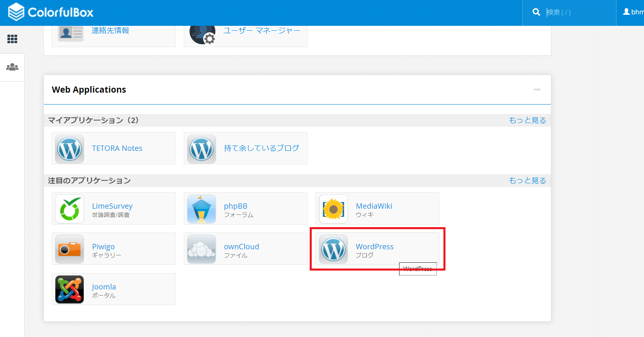This screenshot has height=337, width=644.
Task: Open the grid home icon in sidebar
Action: pyautogui.click(x=12, y=39)
